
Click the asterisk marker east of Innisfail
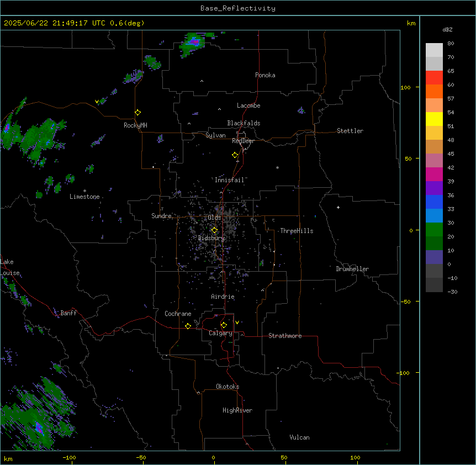(x=277, y=168)
